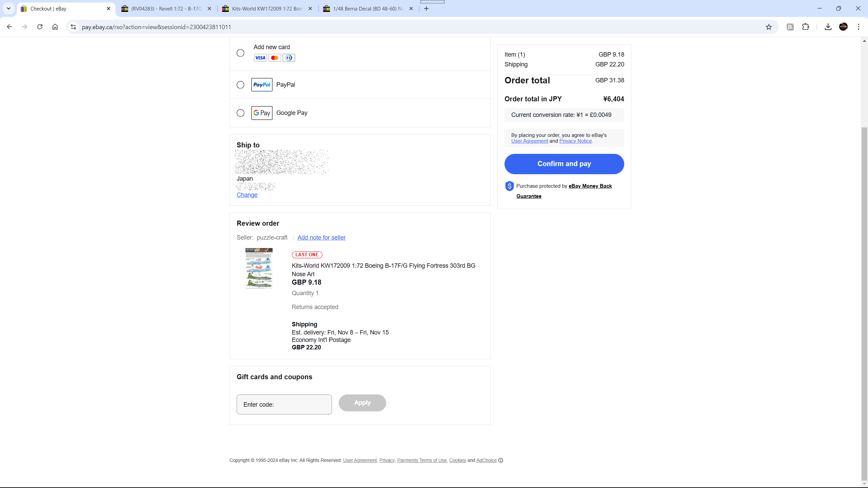Open a new browser tab
This screenshot has height=488, width=868.
tap(426, 8)
